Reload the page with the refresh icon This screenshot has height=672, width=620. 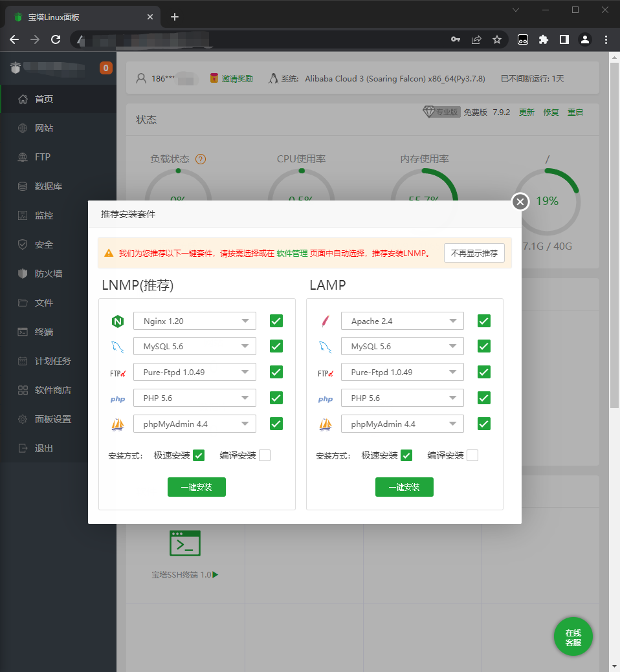pyautogui.click(x=56, y=40)
